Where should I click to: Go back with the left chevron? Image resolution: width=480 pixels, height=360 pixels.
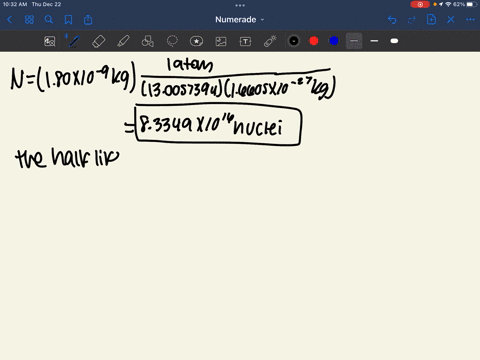9,20
